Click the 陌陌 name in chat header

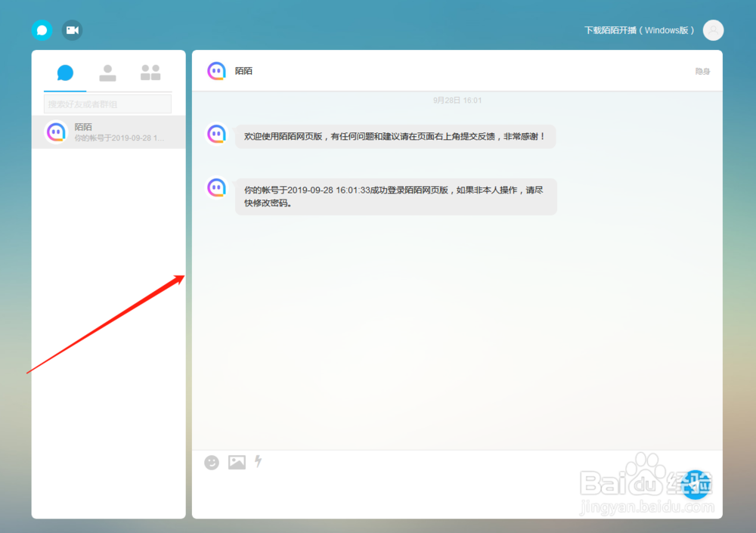(243, 71)
